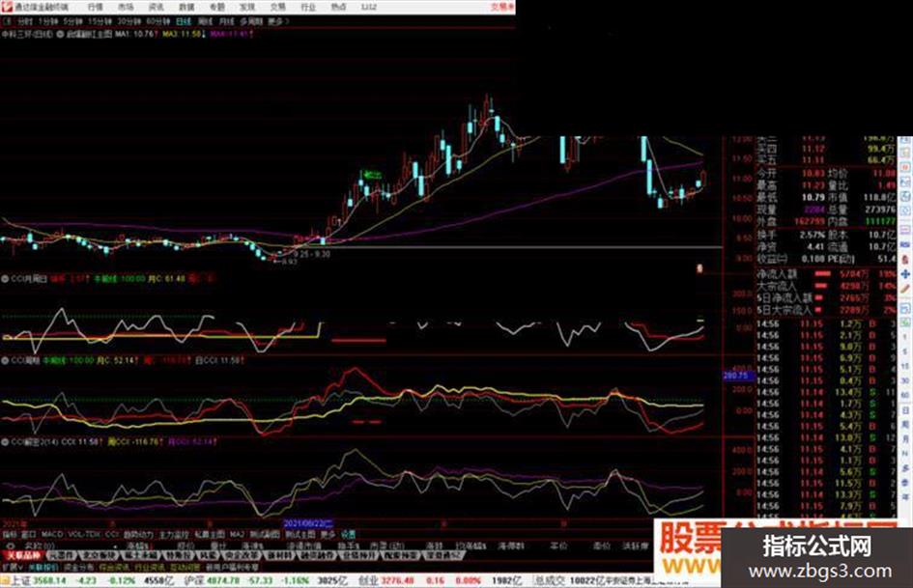Open 设置 in the indicator bar
This screenshot has height=588, width=913.
(x=348, y=534)
